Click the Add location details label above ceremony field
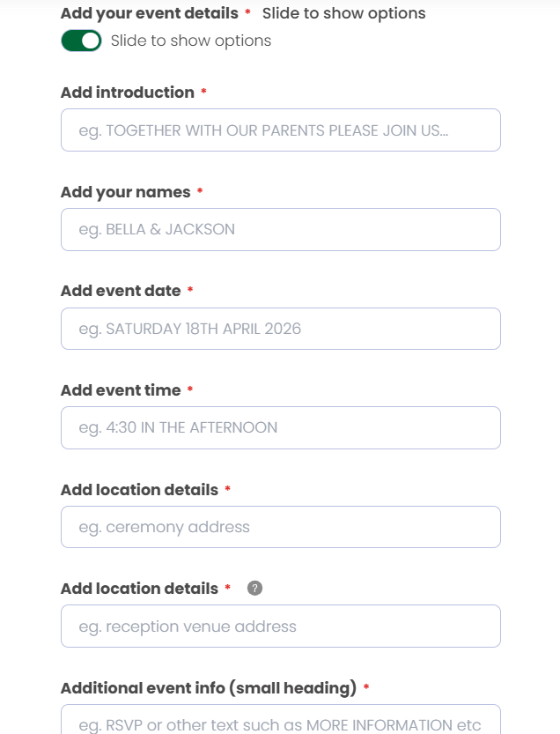560x734 pixels. pos(139,489)
